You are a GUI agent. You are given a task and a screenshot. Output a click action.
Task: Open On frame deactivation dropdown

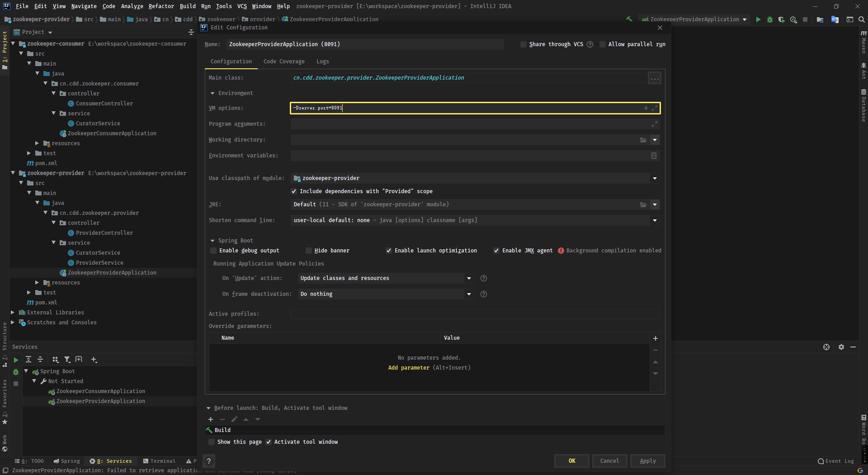[469, 294]
